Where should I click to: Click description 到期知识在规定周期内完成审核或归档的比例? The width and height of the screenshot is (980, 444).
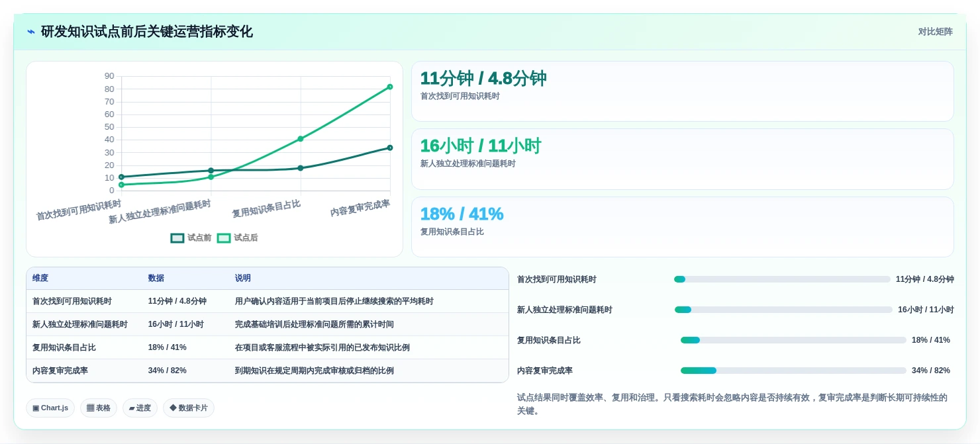pos(315,371)
